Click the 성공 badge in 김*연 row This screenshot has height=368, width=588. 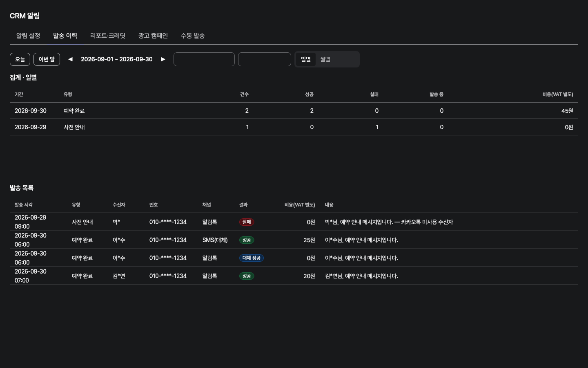pyautogui.click(x=247, y=276)
